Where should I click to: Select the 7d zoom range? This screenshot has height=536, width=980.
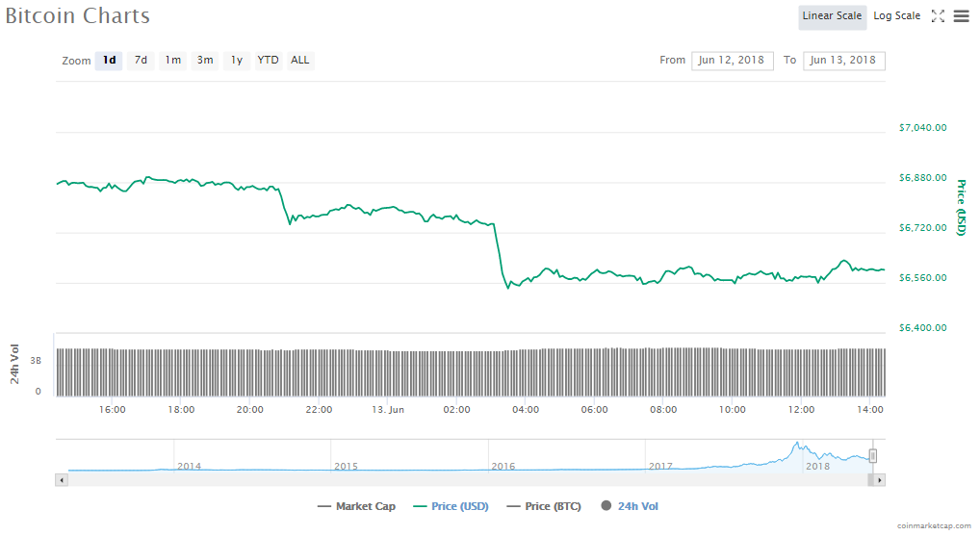[x=141, y=61]
